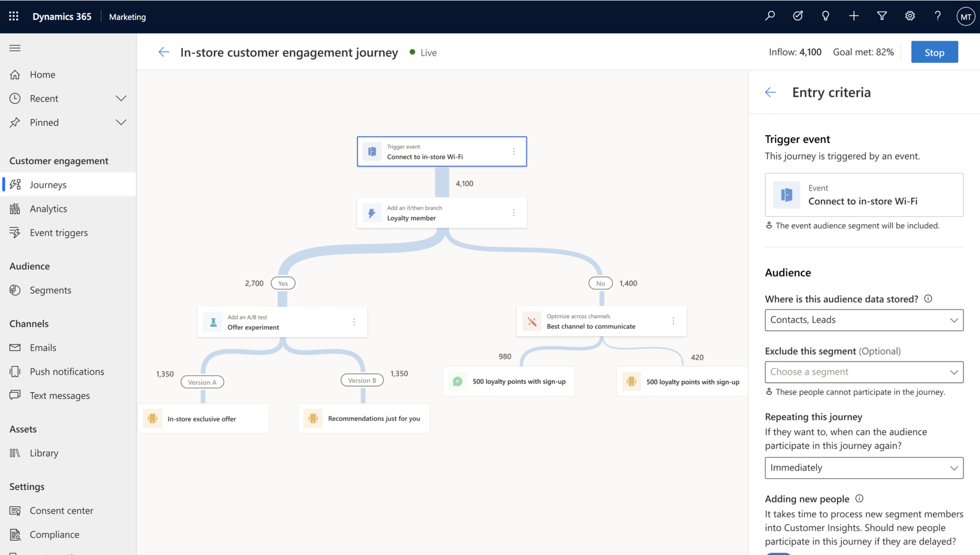Open the Choose a segment dropdown
This screenshot has width=980, height=555.
pyautogui.click(x=864, y=372)
